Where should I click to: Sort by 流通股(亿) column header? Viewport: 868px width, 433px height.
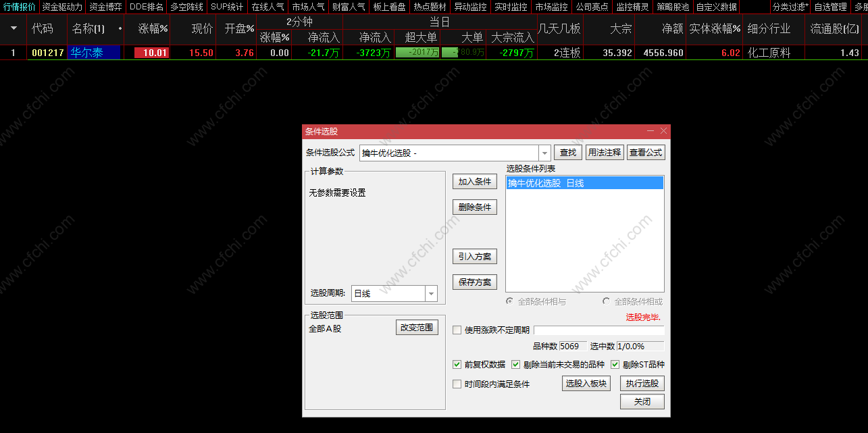836,29
